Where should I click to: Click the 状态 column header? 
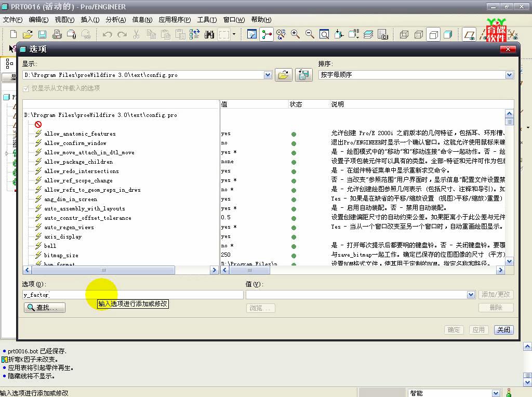click(x=309, y=104)
